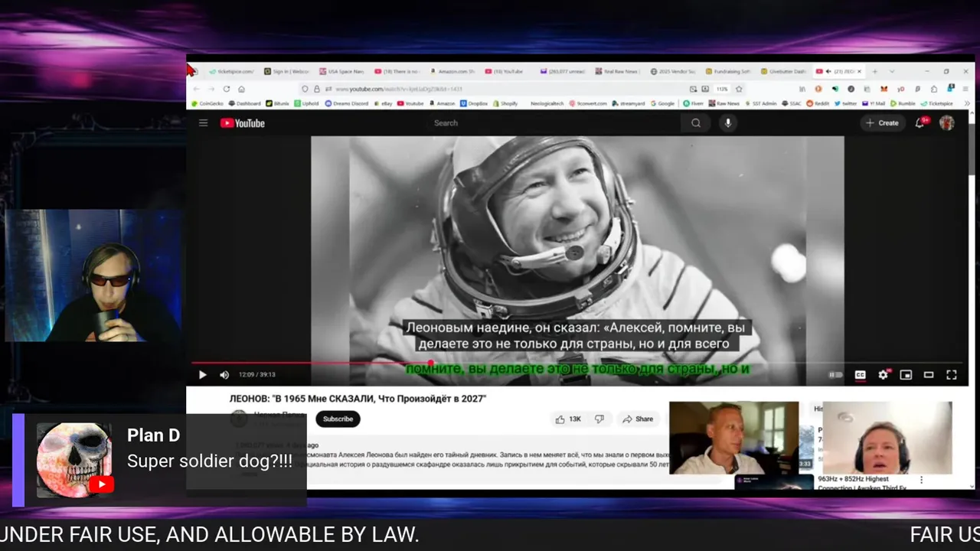Mute the video with the speaker icon
The image size is (980, 551).
[224, 375]
